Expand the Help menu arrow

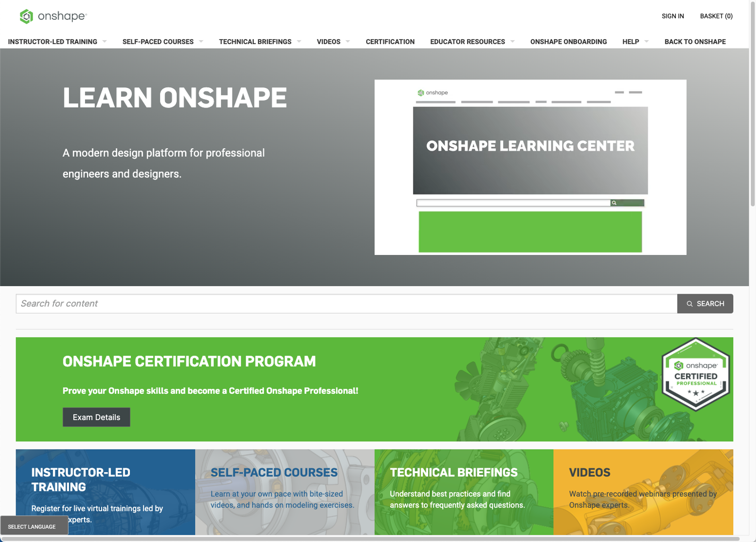point(646,42)
